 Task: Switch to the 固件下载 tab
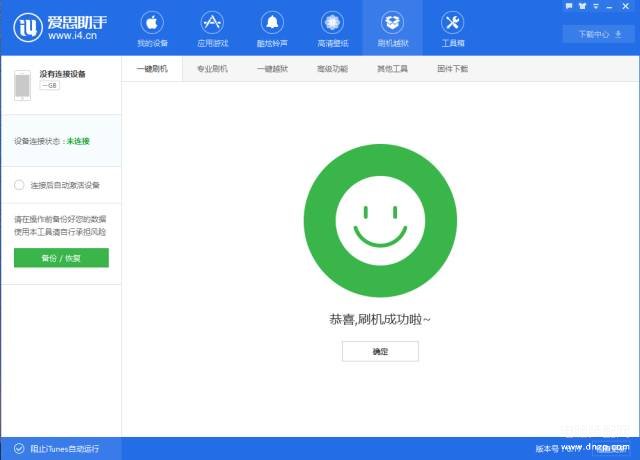pos(453,69)
